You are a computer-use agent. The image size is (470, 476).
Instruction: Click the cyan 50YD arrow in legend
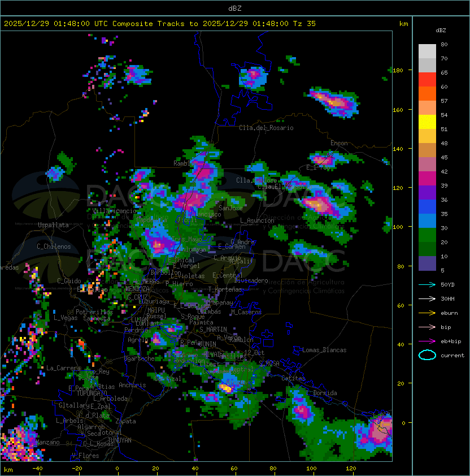click(x=427, y=284)
